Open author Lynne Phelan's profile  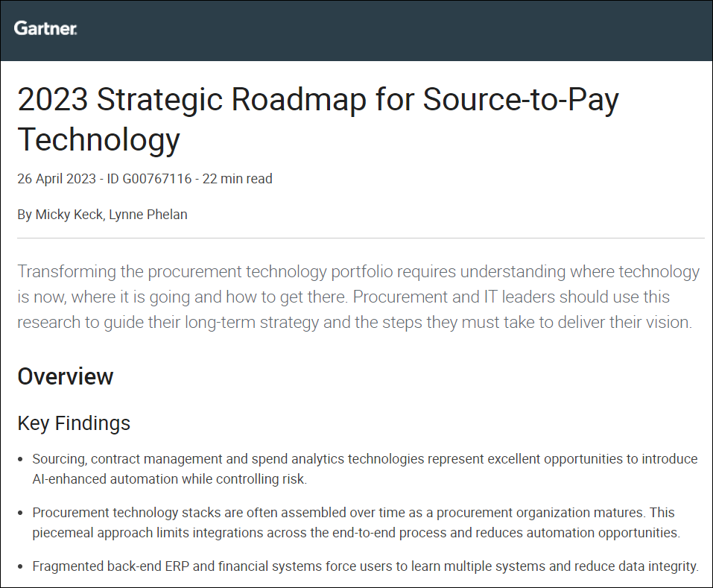coord(147,215)
